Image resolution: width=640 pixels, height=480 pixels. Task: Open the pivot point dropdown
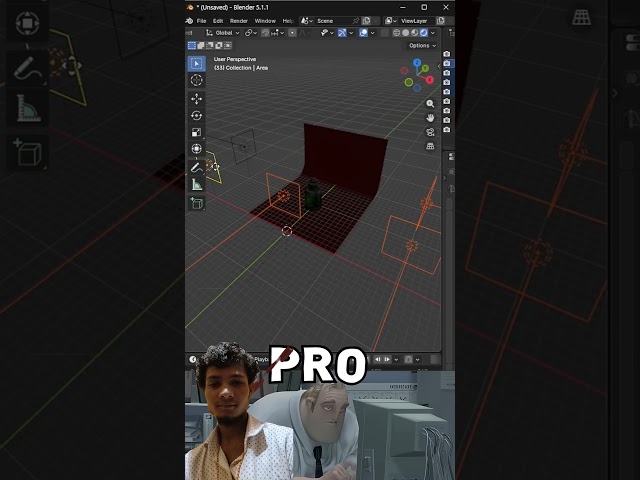(x=250, y=33)
